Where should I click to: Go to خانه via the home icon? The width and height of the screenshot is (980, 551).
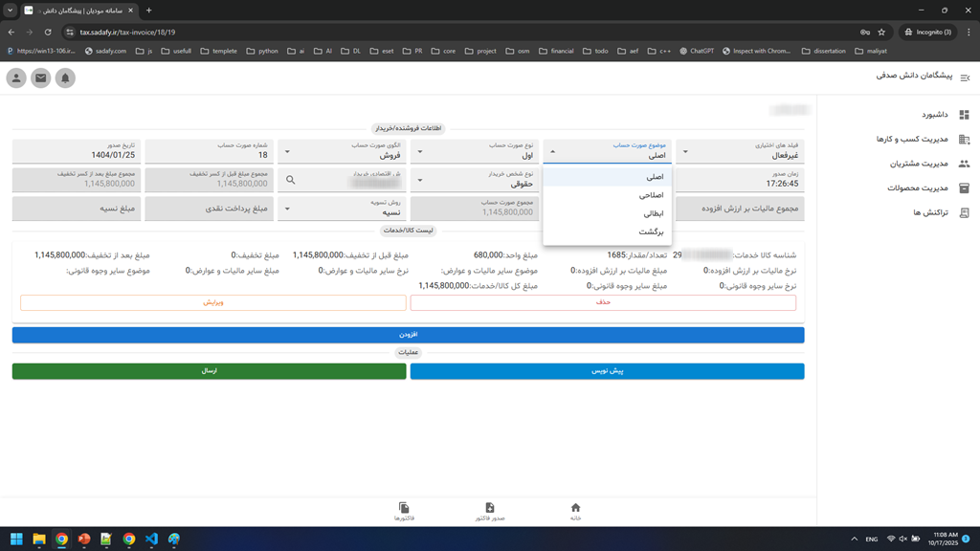[x=575, y=512]
